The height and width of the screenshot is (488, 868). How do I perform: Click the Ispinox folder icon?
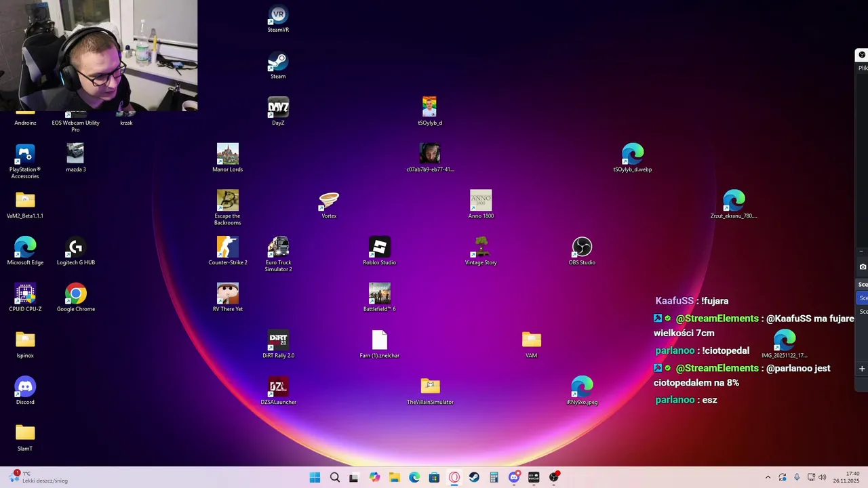point(25,345)
